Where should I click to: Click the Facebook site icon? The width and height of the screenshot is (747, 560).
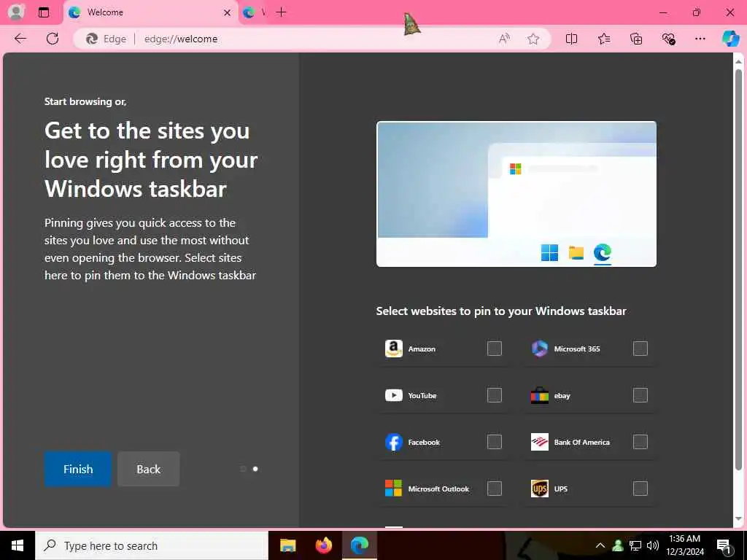pyautogui.click(x=393, y=442)
